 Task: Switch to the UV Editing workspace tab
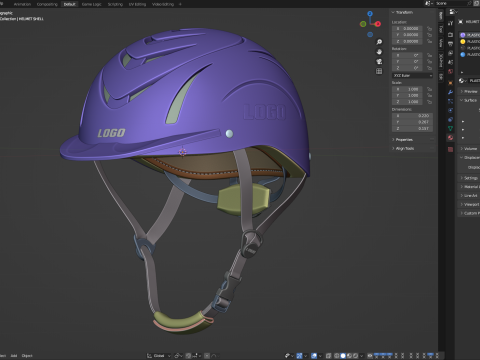137,4
